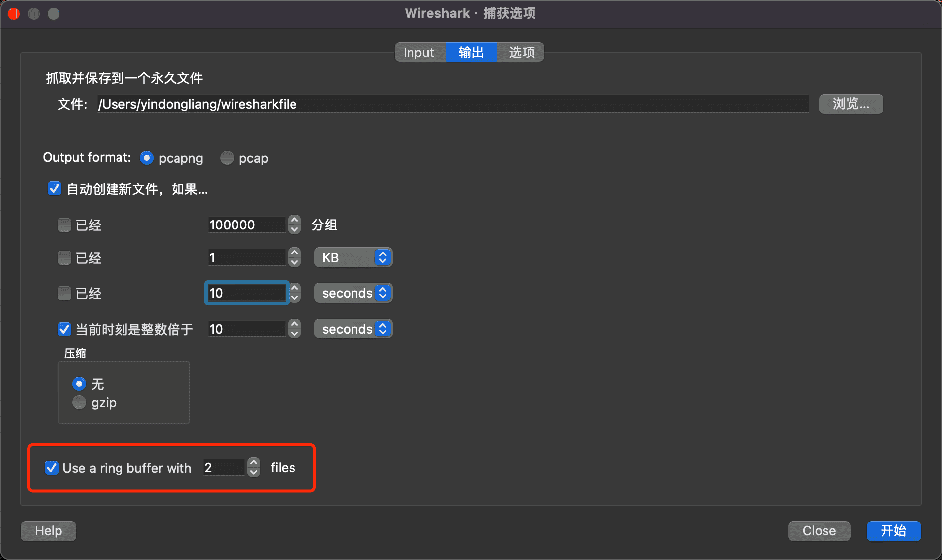
Task: Click the 浏览... browse button
Action: [x=851, y=104]
